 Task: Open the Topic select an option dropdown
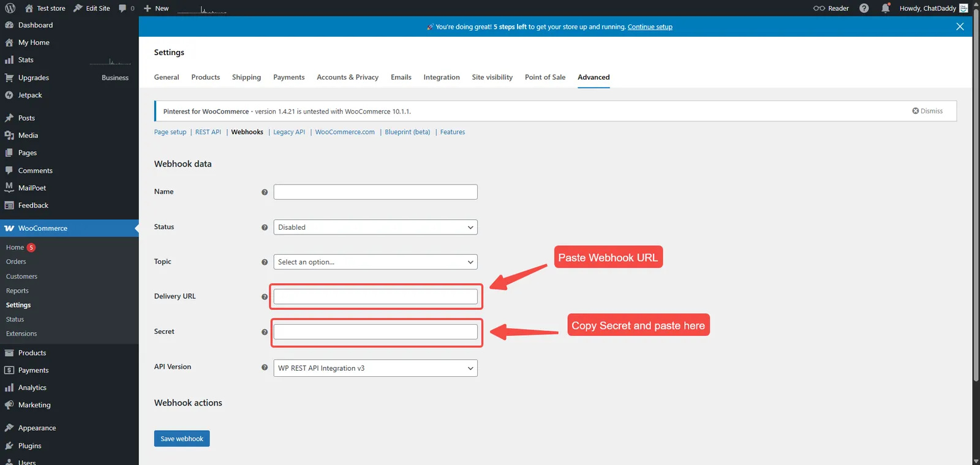pos(375,262)
